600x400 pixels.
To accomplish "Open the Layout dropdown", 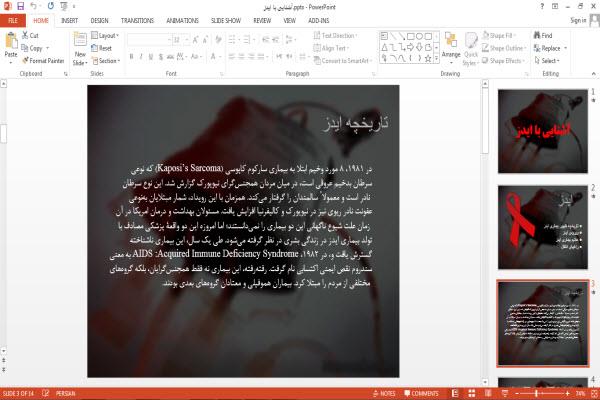I will pyautogui.click(x=105, y=35).
